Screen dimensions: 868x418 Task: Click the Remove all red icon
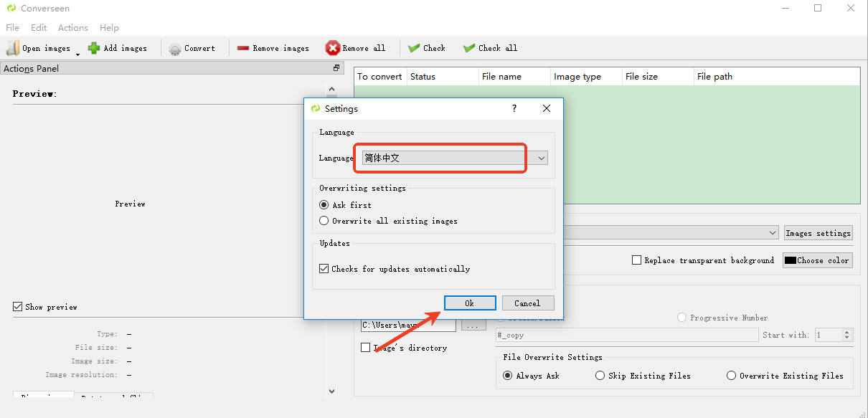[332, 48]
